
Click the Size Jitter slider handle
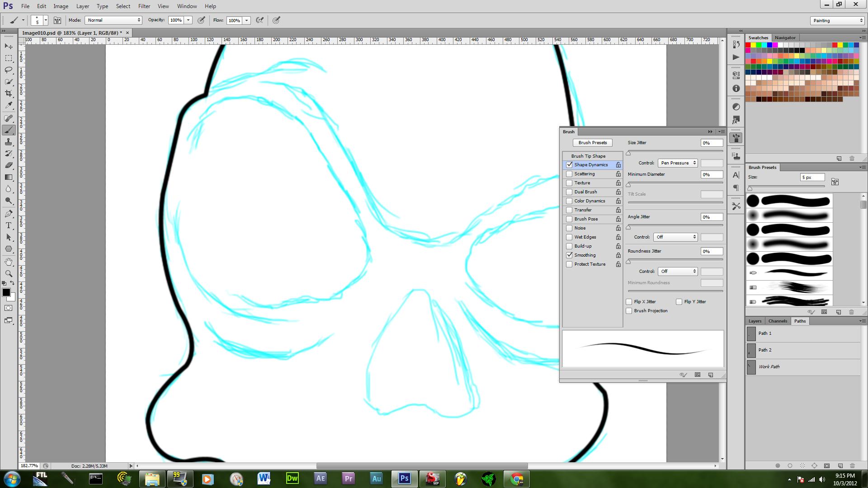628,153
